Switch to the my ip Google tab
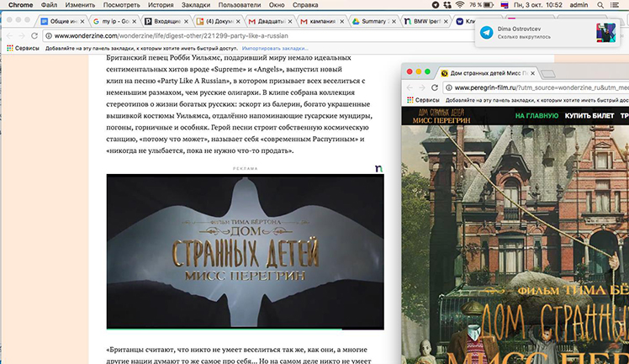This screenshot has height=364, width=629. point(114,21)
